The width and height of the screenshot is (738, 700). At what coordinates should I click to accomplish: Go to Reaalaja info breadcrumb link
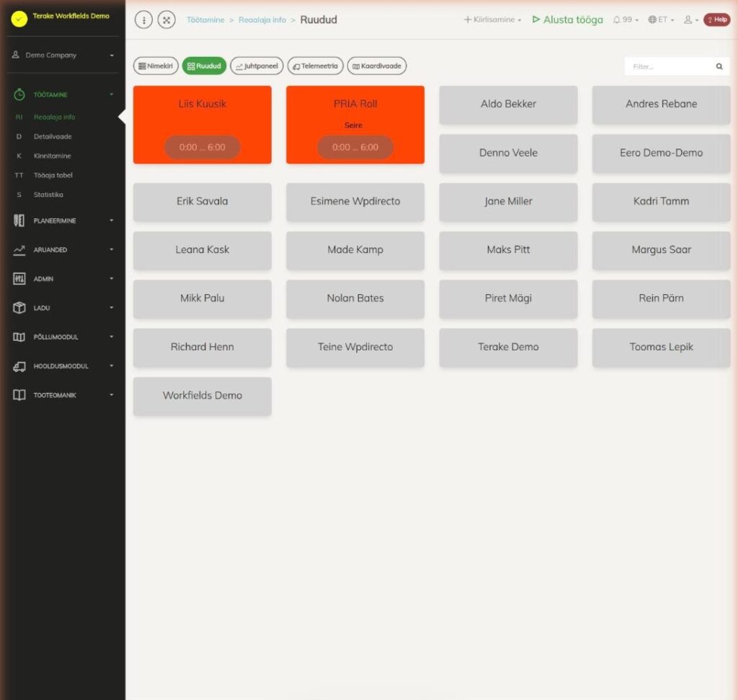pos(262,19)
